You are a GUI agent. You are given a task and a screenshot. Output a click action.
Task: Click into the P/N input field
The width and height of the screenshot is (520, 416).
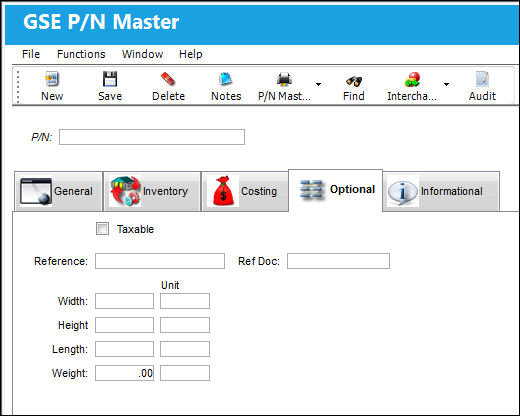click(152, 137)
